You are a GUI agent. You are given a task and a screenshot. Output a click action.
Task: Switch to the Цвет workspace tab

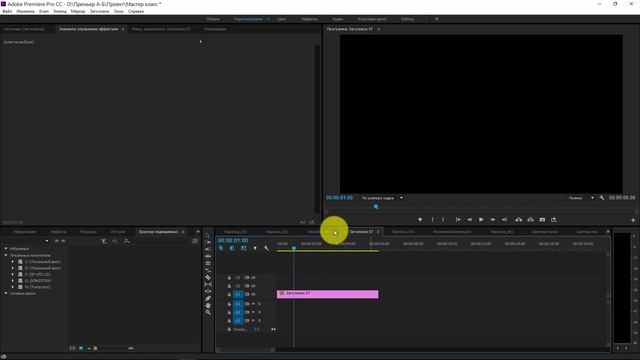pos(282,19)
